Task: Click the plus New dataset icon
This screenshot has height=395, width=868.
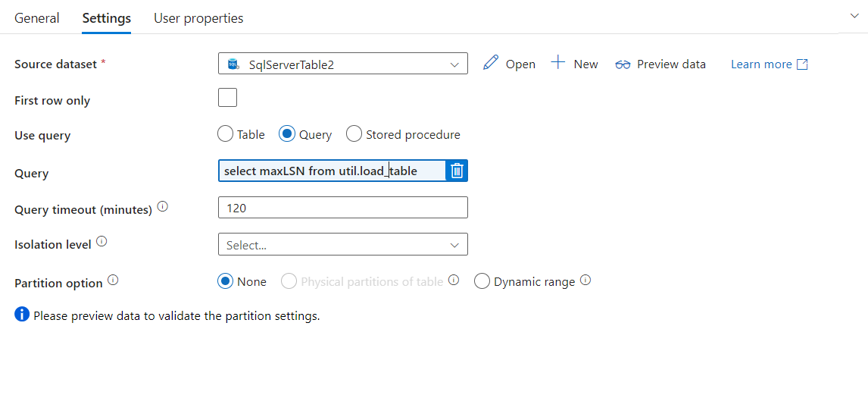Action: coord(558,63)
